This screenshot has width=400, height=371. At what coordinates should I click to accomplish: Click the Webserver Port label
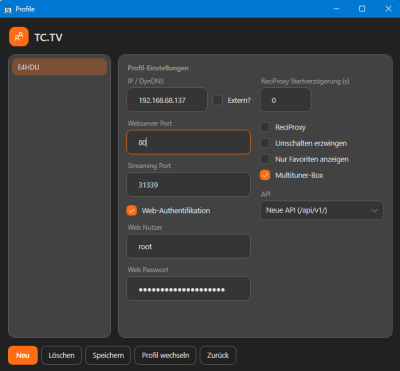pyautogui.click(x=150, y=123)
